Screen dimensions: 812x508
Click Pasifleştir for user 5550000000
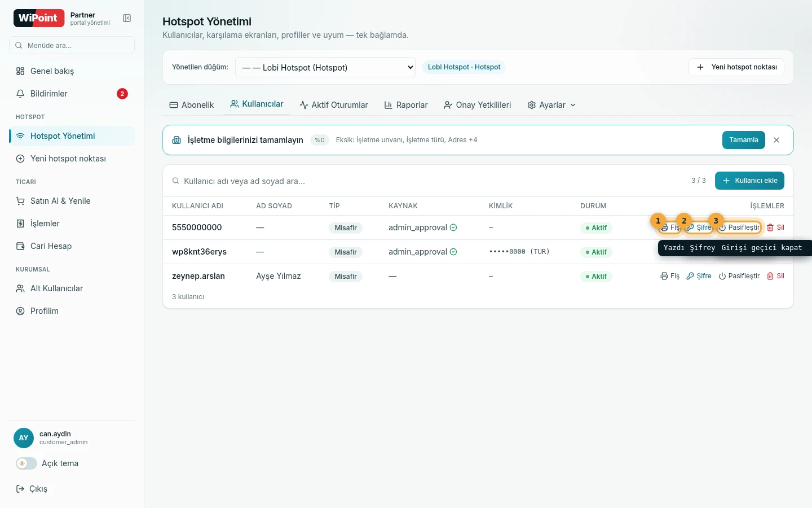click(x=739, y=227)
